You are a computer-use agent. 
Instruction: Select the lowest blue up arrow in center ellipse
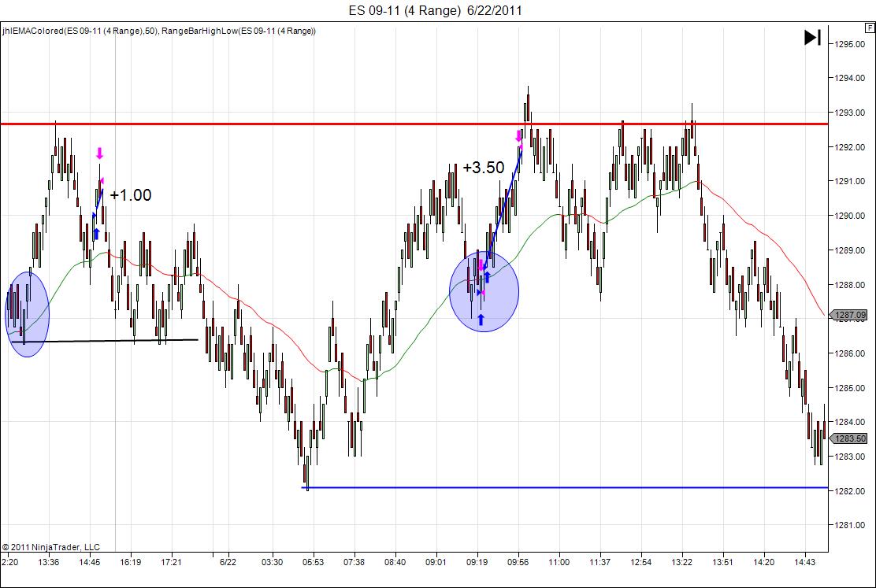[481, 320]
